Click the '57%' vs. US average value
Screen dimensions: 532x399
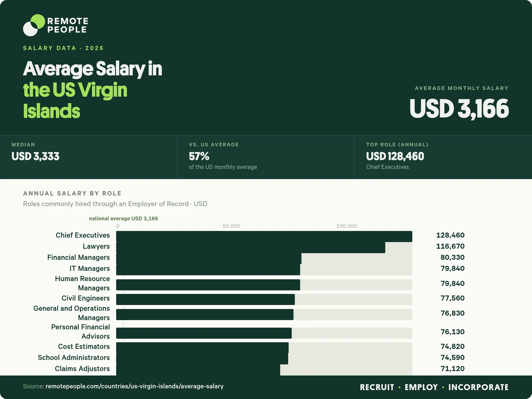coord(199,156)
